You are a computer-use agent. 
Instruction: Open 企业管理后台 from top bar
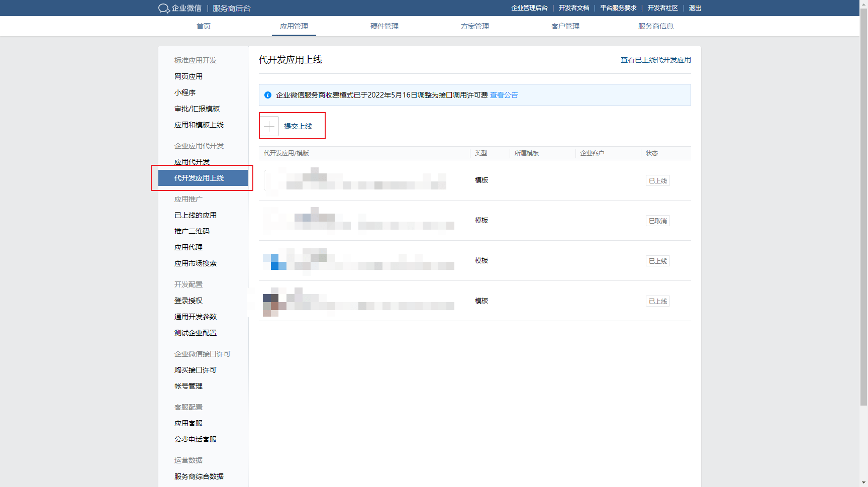[529, 8]
